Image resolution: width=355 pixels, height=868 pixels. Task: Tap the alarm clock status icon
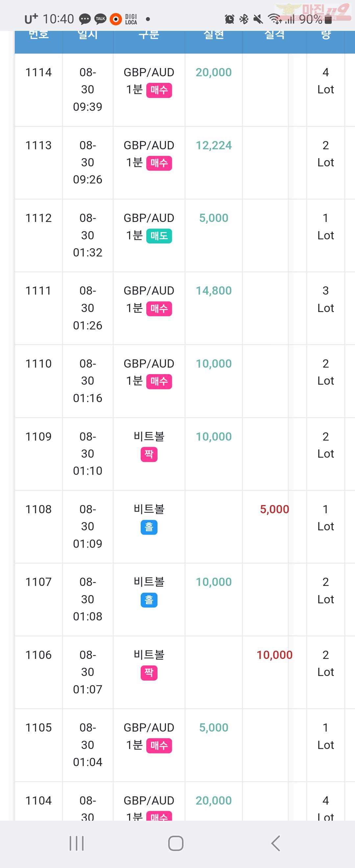229,19
